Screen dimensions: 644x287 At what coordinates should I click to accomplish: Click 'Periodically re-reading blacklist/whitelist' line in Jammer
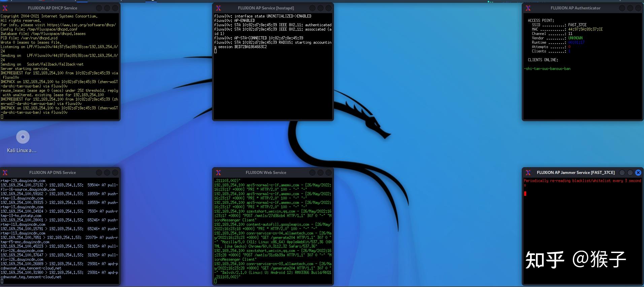[582, 181]
